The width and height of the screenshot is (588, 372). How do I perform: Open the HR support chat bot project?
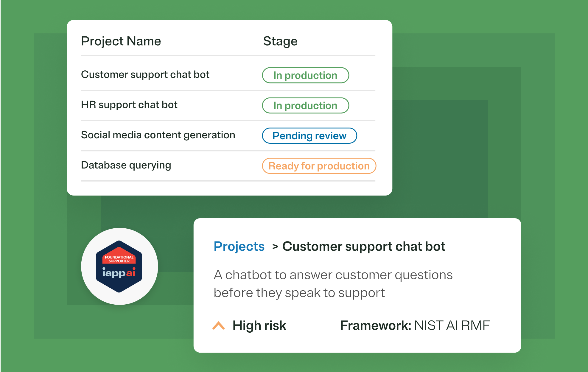(129, 105)
